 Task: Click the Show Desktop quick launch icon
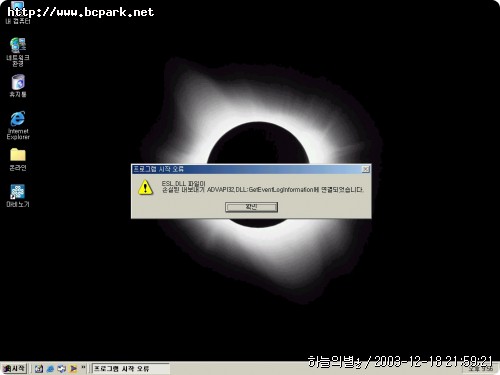coord(39,369)
